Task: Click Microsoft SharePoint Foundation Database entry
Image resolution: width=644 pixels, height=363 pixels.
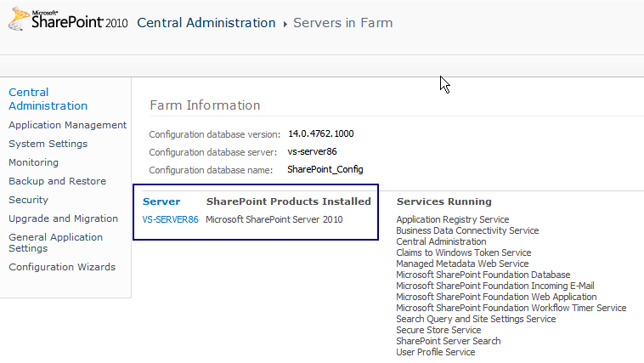Action: [x=483, y=275]
